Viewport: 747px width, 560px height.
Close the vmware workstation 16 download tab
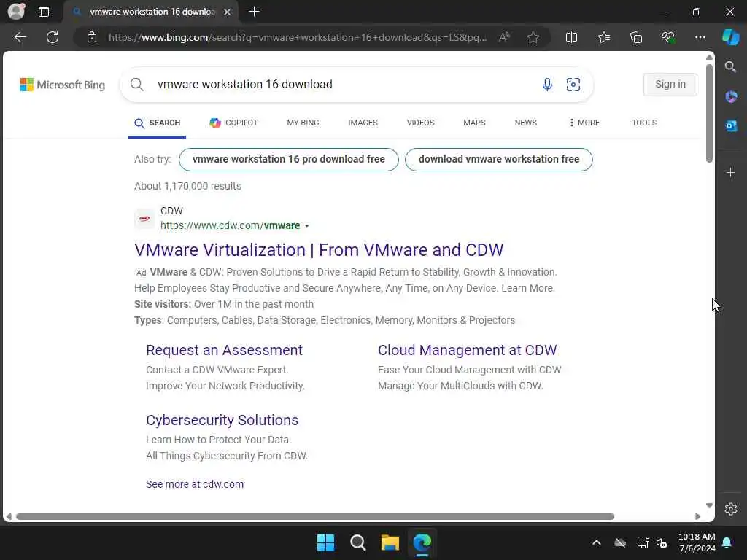point(228,12)
